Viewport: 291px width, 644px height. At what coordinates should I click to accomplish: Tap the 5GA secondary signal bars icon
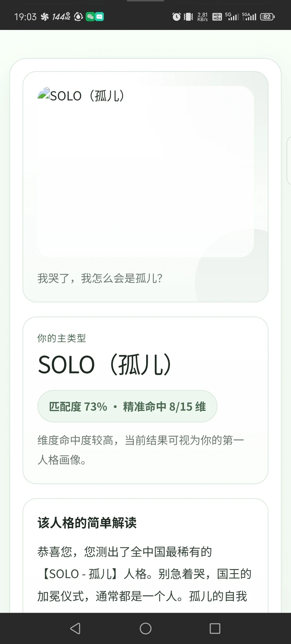click(x=248, y=16)
